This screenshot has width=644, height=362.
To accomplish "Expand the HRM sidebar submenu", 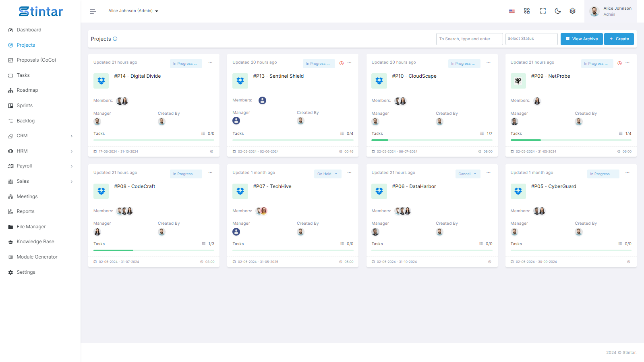I will (x=40, y=151).
